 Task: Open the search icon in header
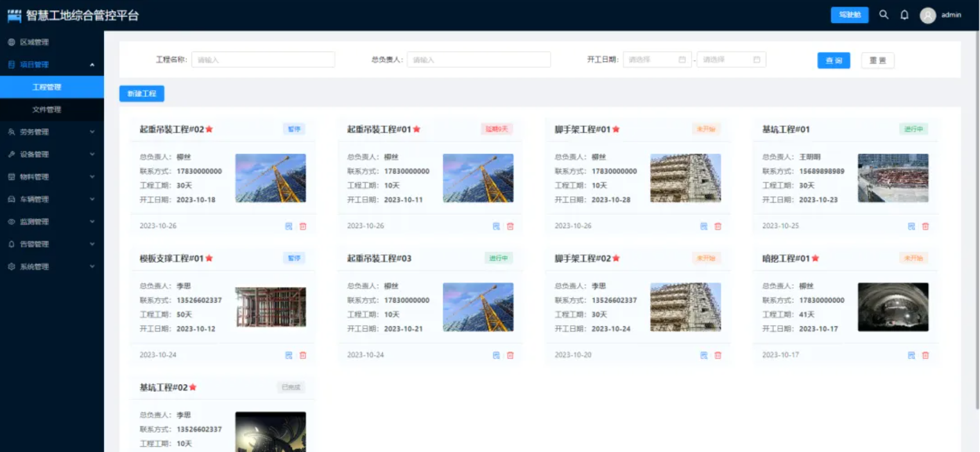(x=884, y=15)
